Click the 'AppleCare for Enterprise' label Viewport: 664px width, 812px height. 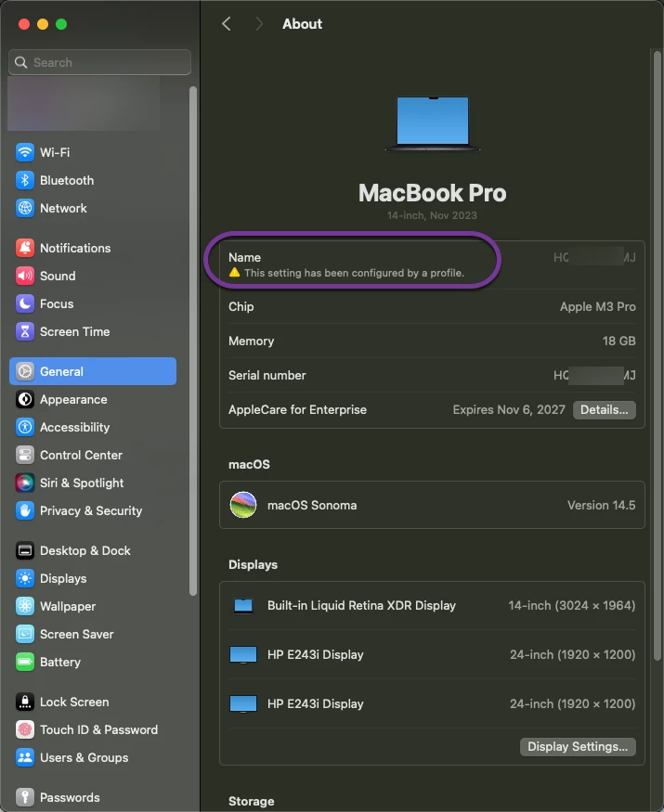[x=297, y=409]
